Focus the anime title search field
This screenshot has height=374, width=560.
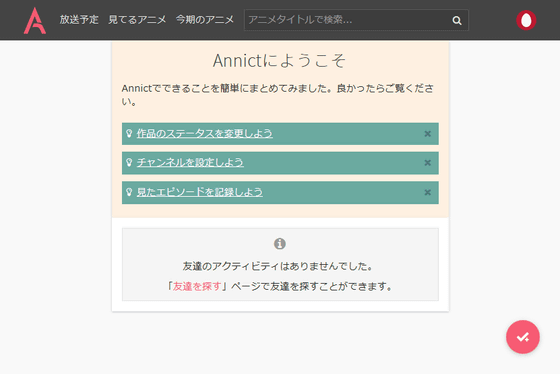coord(356,20)
